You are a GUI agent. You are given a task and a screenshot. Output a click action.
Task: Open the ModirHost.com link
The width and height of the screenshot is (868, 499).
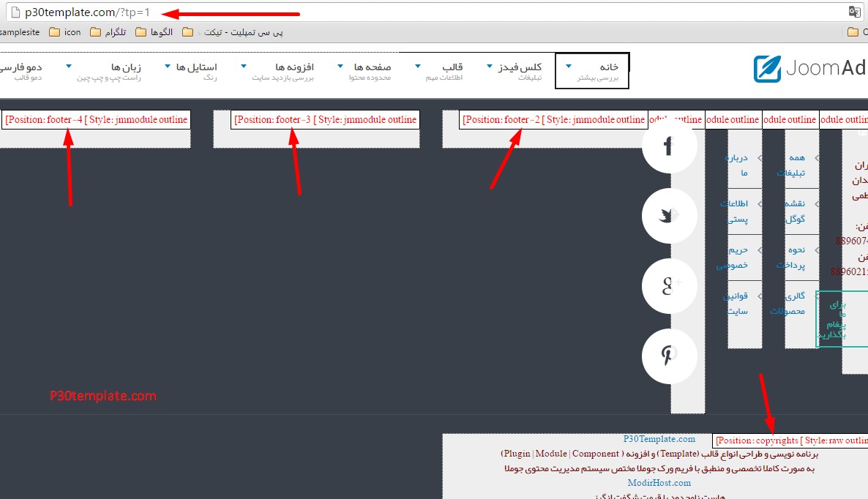click(x=659, y=483)
